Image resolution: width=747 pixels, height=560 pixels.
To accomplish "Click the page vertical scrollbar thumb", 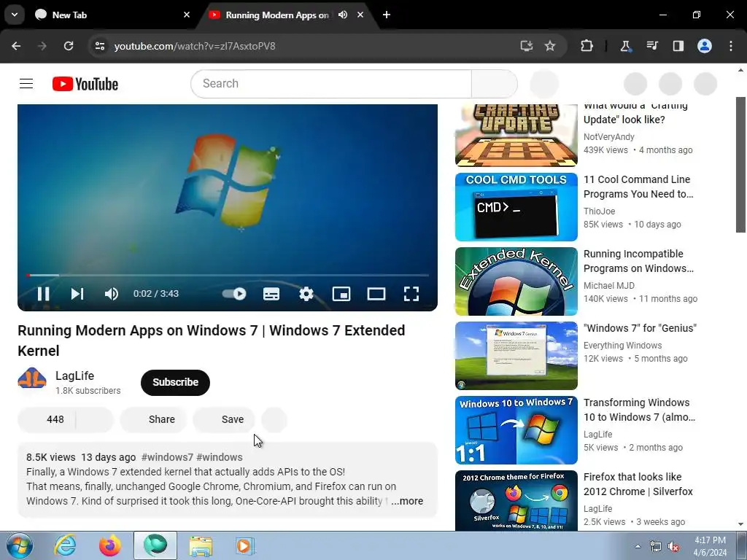I will point(740,165).
